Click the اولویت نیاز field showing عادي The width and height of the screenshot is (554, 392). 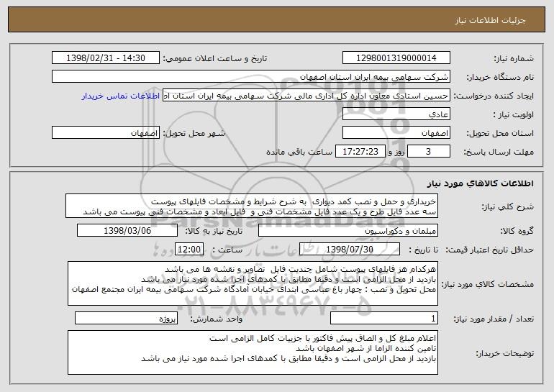pos(396,114)
